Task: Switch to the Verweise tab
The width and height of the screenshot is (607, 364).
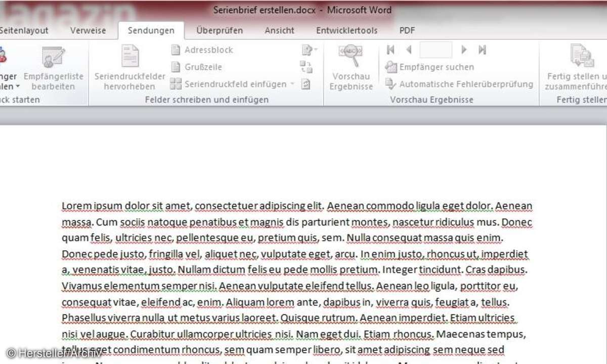Action: tap(88, 30)
